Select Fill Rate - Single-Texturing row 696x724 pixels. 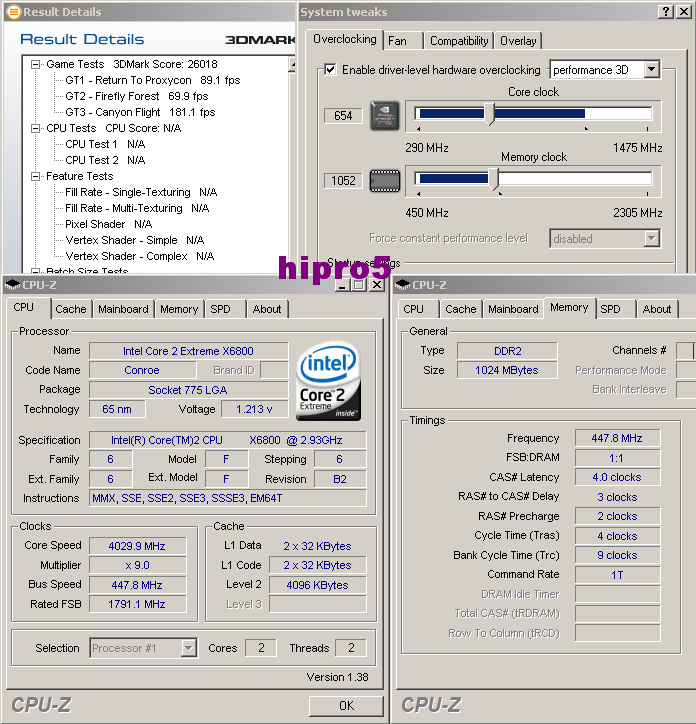[x=141, y=192]
